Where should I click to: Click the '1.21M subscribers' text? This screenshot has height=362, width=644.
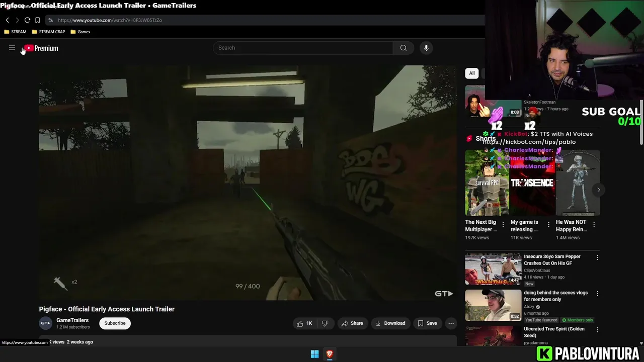(73, 327)
